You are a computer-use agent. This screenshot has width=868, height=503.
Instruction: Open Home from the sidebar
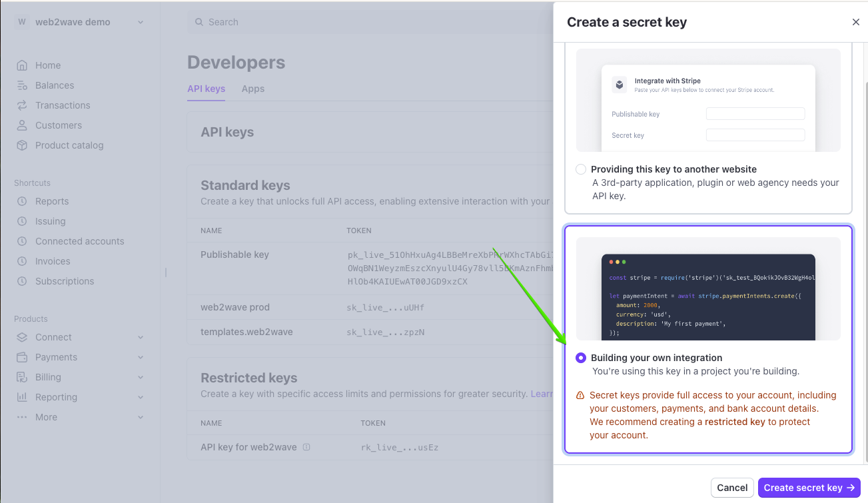[48, 65]
